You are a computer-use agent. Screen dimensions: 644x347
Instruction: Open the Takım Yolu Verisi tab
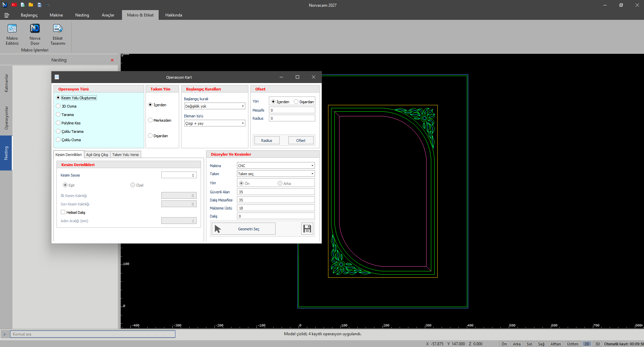(x=125, y=155)
